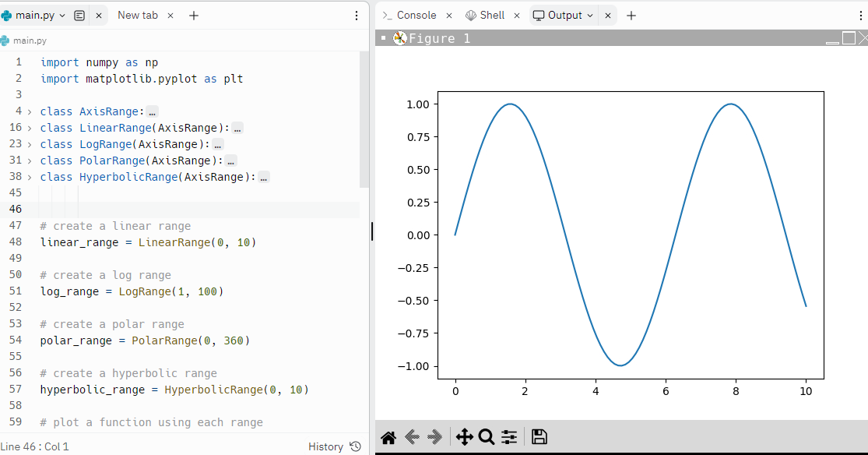Open the Output panel's three-dot menu
Screen dimensions: 868x455
pyautogui.click(x=859, y=15)
